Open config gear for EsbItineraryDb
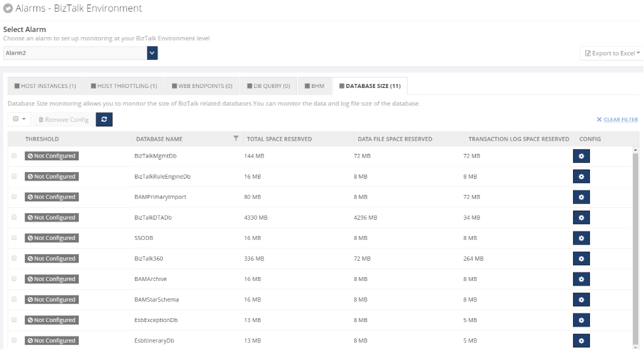Image resolution: width=644 pixels, height=354 pixels. 581,341
